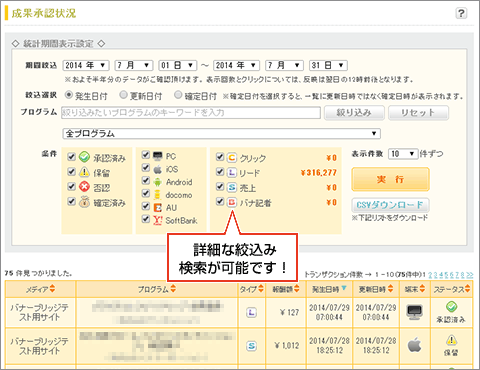Click the docomo phone icon
480x370 pixels.
157,195
